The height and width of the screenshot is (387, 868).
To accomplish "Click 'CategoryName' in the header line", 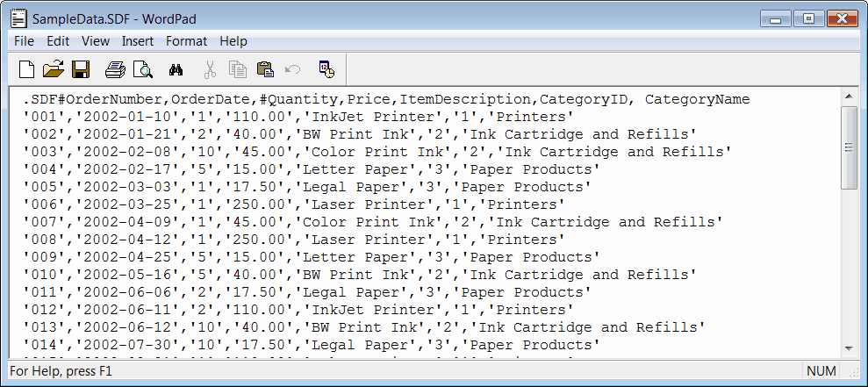I will pos(697,100).
